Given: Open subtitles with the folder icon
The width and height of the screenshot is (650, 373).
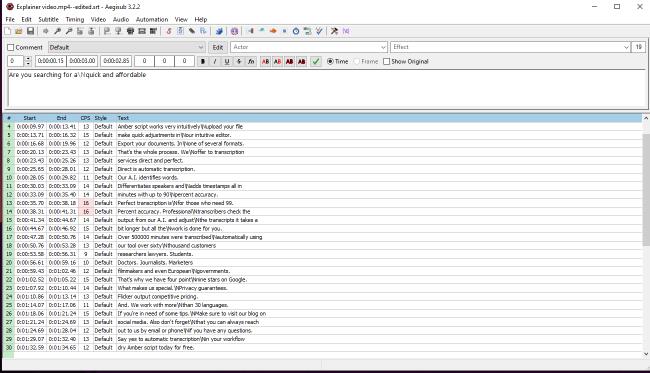Looking at the screenshot, I should point(19,31).
